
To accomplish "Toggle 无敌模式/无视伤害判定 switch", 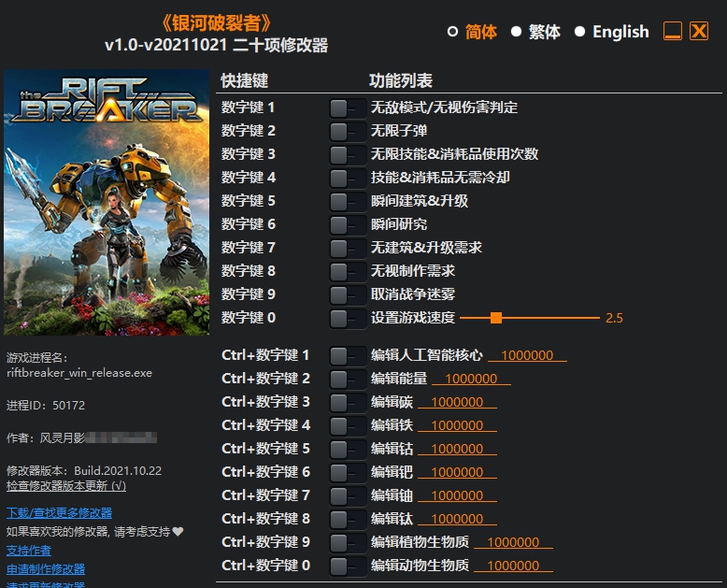I will pyautogui.click(x=348, y=108).
